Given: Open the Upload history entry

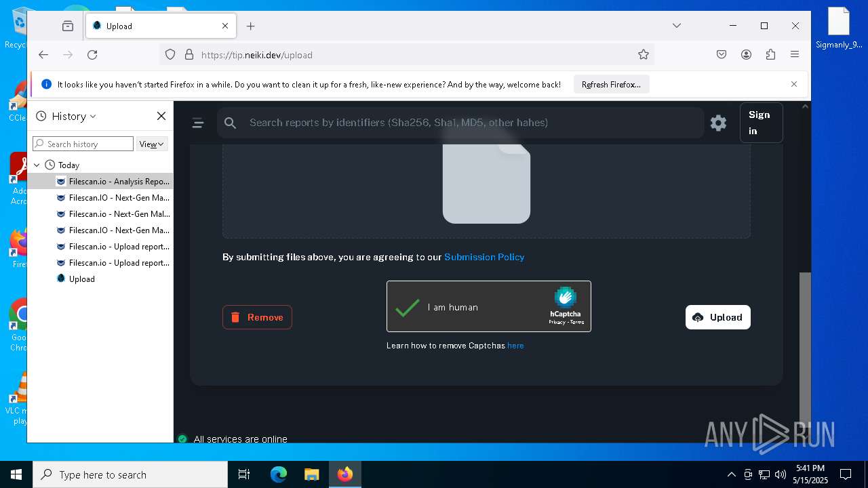Looking at the screenshot, I should click(100, 279).
